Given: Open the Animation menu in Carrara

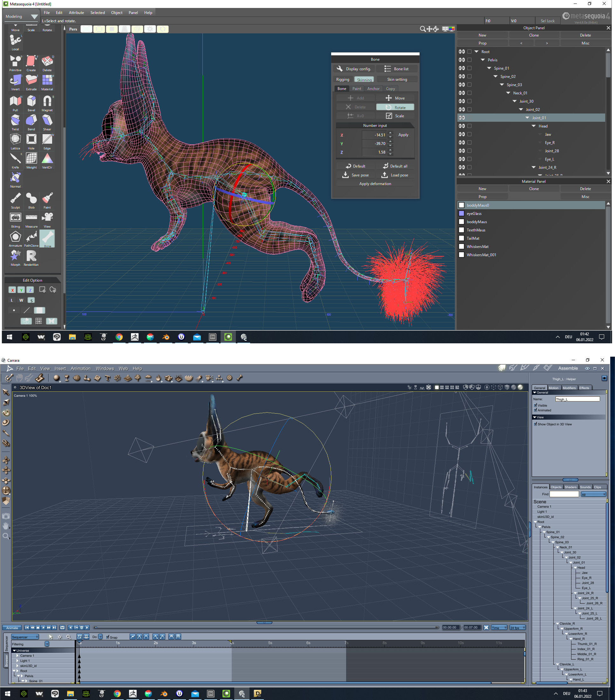Looking at the screenshot, I should (x=80, y=368).
